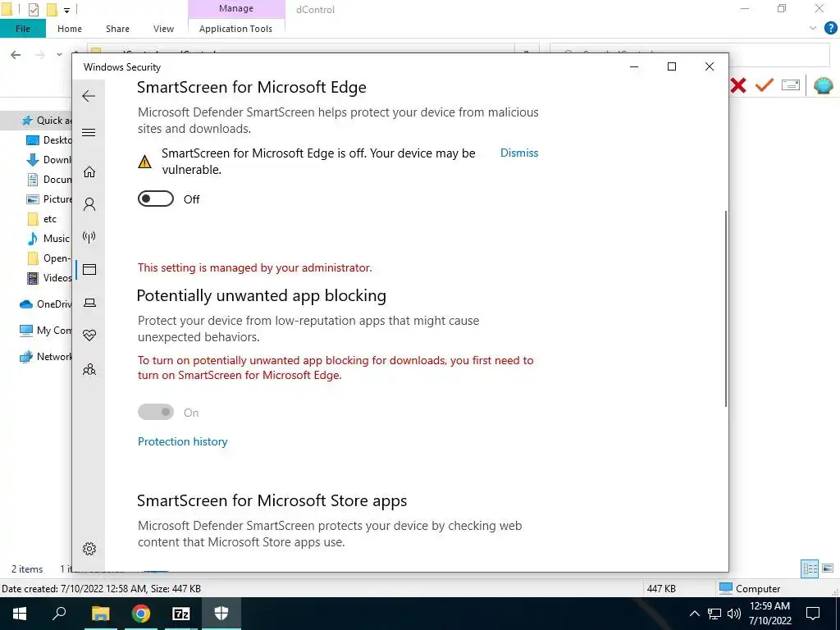Image resolution: width=840 pixels, height=630 pixels.
Task: Open Explorer help question mark icon
Action: click(x=830, y=28)
